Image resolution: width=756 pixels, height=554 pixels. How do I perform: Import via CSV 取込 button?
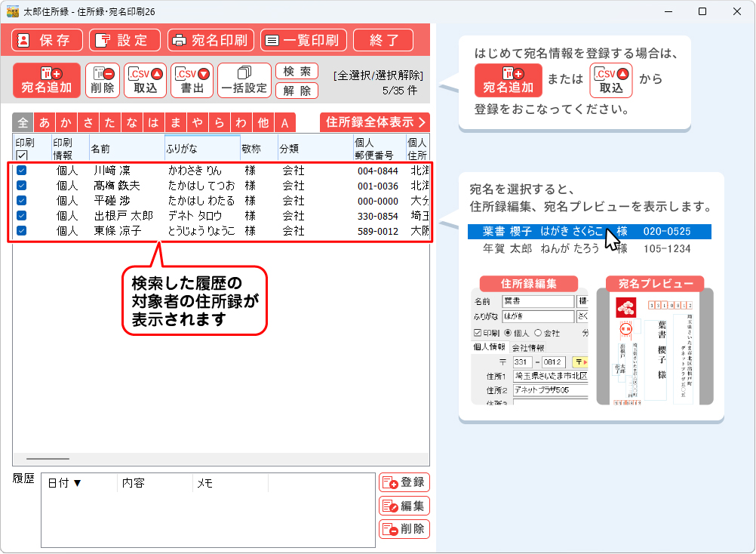(146, 81)
